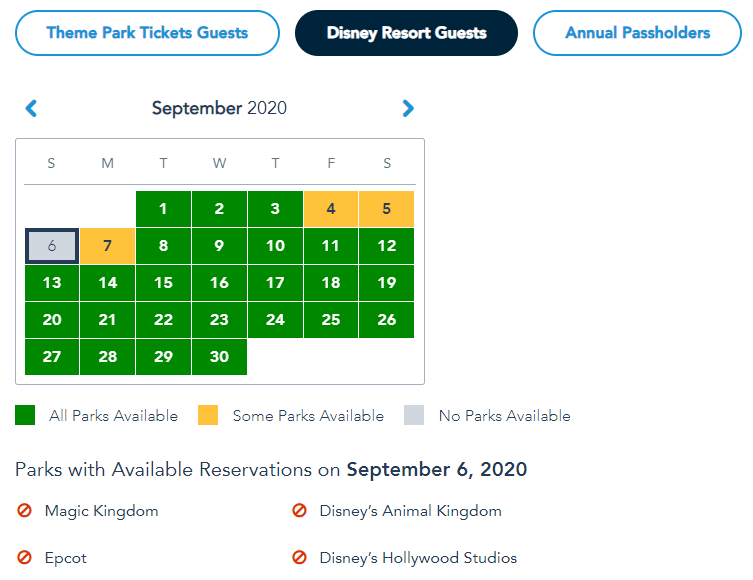
Task: Click unavailable icon beside Disney's Animal Kingdom
Action: pos(299,511)
